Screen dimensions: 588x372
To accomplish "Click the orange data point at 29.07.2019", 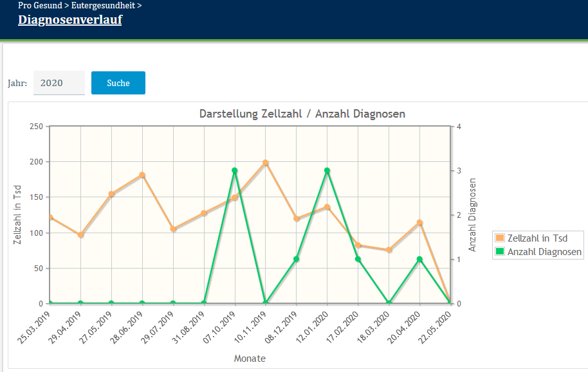I will point(173,229).
